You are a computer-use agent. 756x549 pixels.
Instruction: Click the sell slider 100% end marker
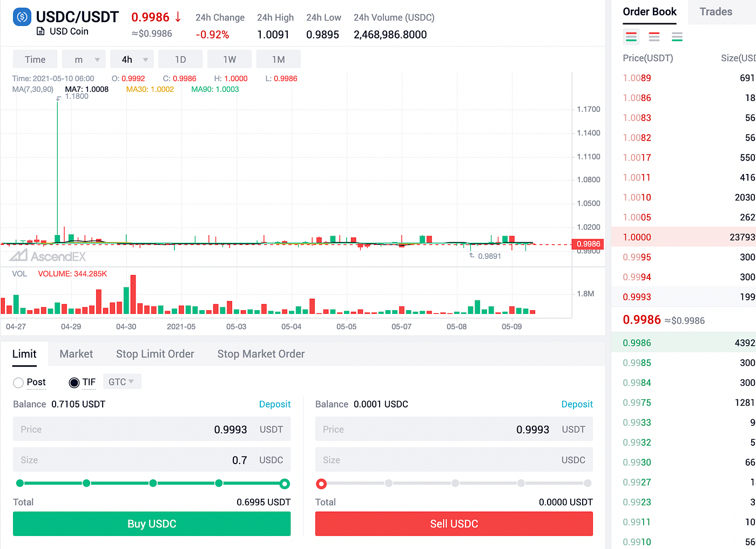click(x=588, y=483)
